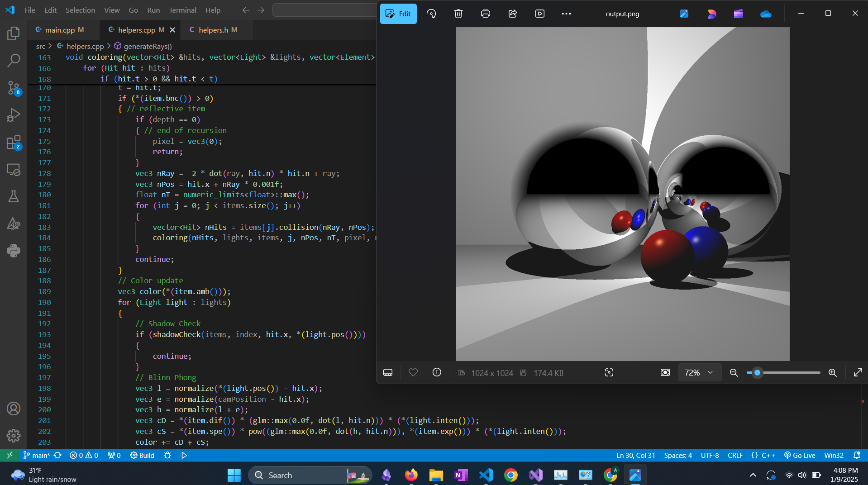Expand the 72% zoom dropdown
The image size is (868, 485).
coord(699,372)
